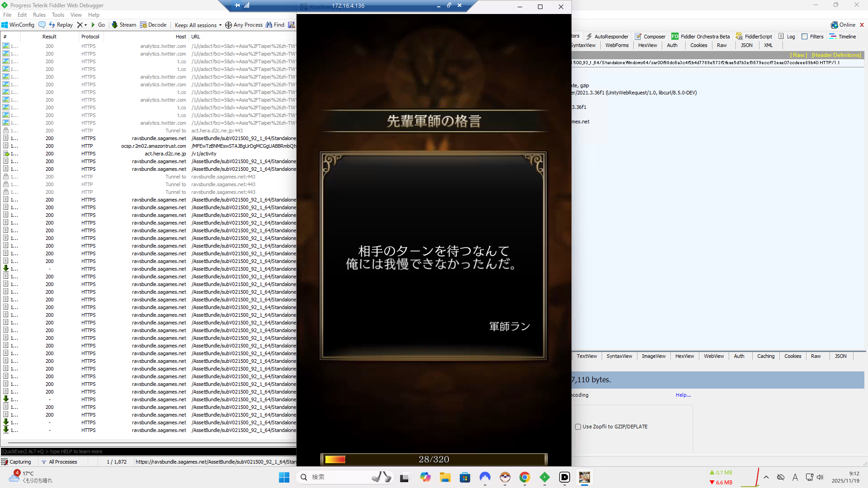Show hidden system tray icons chevron
This screenshot has height=488, width=868.
(766, 477)
